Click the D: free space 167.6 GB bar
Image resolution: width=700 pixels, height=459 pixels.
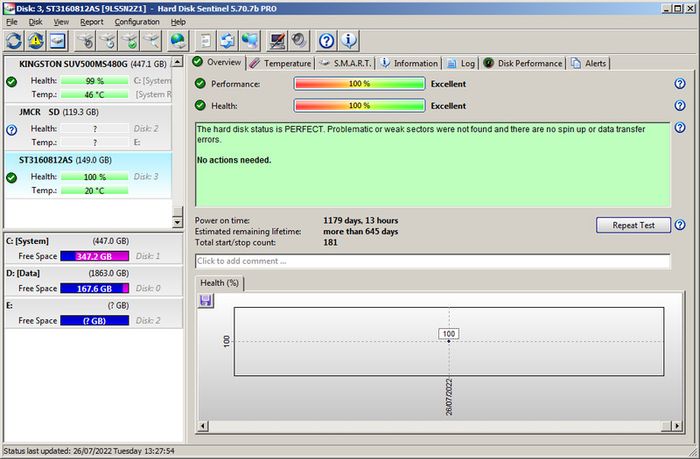click(95, 288)
